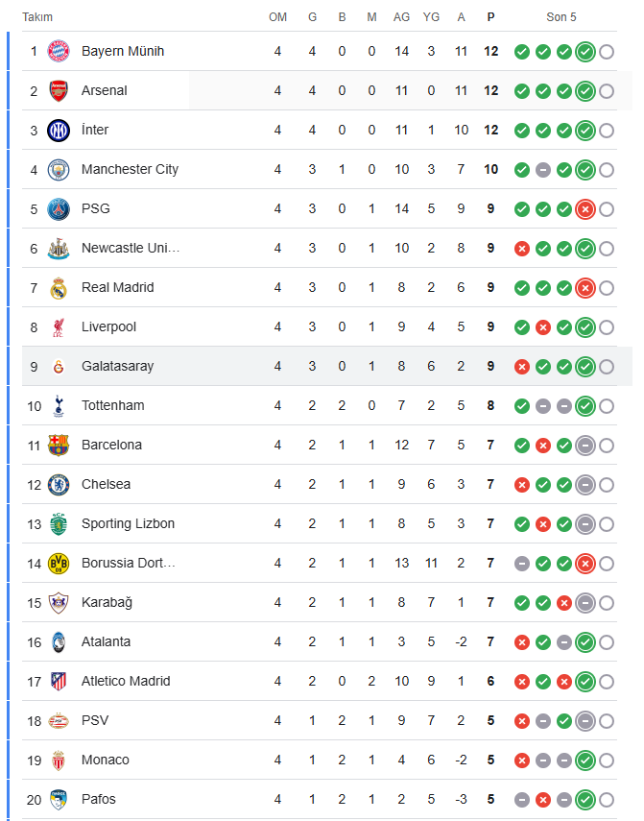Open the Sporting Lizbon team link

pyautogui.click(x=129, y=523)
